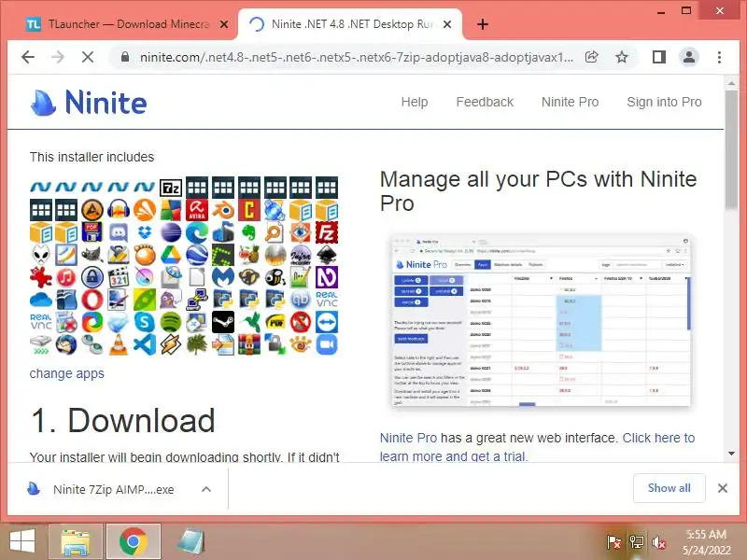Click the red Opera icon
Viewport: 747px width, 560px height.
pyautogui.click(x=92, y=300)
